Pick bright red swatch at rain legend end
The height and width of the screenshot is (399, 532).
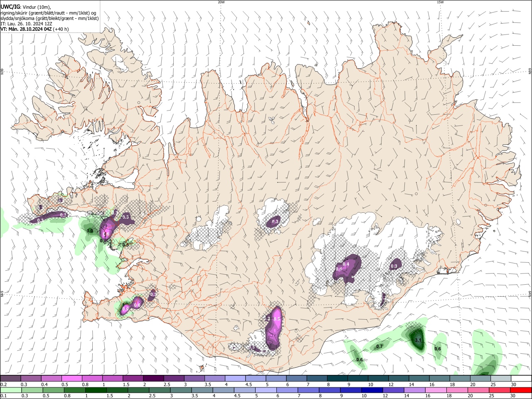tap(521, 390)
